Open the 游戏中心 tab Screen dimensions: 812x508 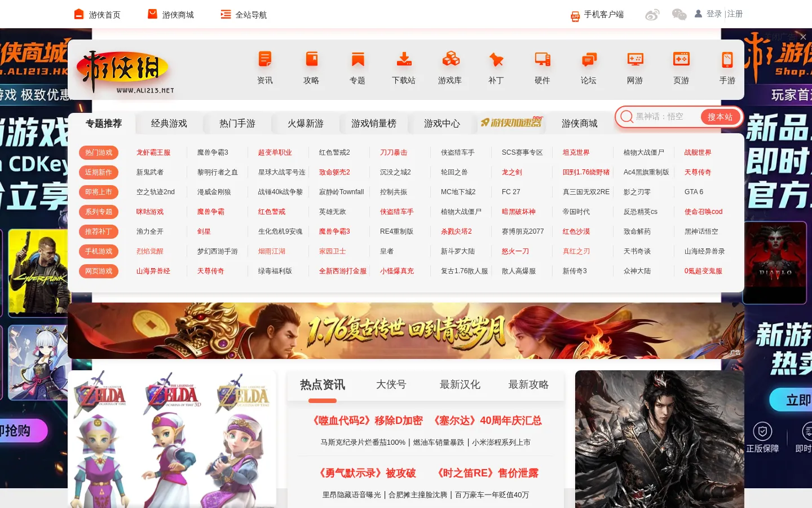(x=442, y=124)
